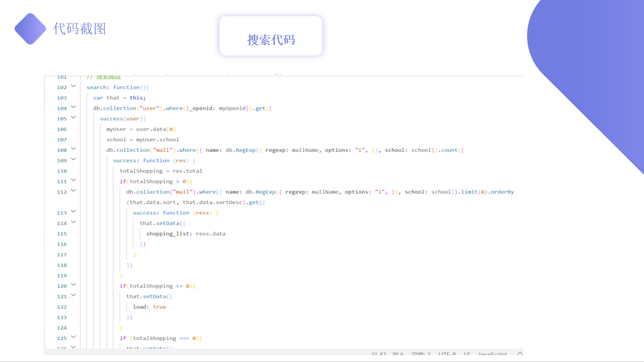Click line number 124 in the gutter
Viewport: 644px width, 362px height.
(x=62, y=328)
